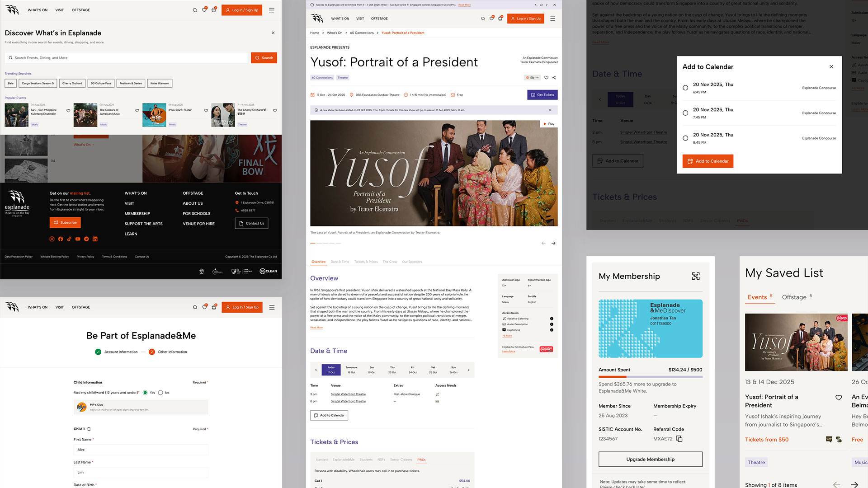Click the heart beside IPAC 2025: FLOW
Image resolution: width=868 pixels, height=488 pixels.
[x=206, y=110]
